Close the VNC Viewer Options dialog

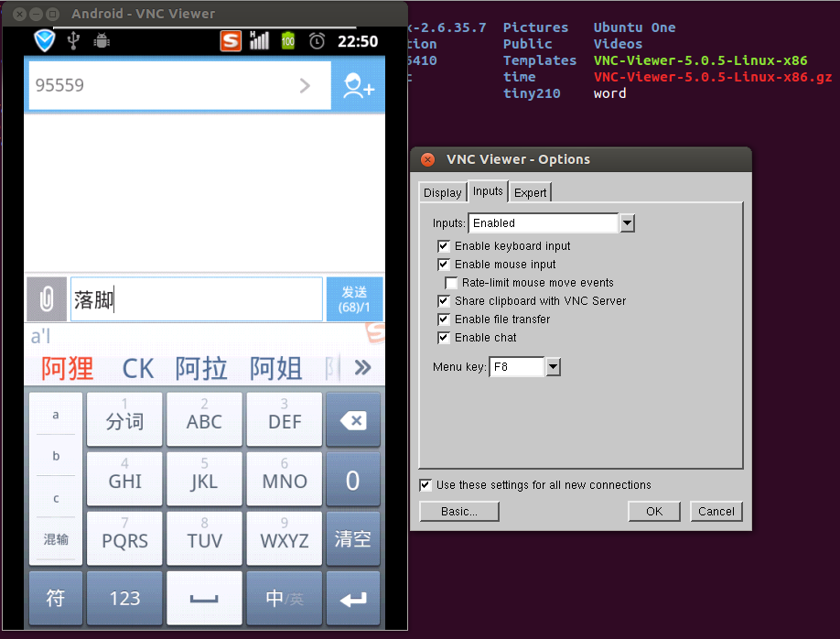coord(427,159)
